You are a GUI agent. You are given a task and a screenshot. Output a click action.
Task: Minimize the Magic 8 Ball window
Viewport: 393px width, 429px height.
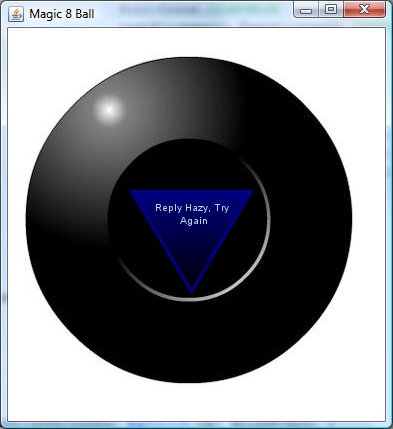click(x=306, y=10)
